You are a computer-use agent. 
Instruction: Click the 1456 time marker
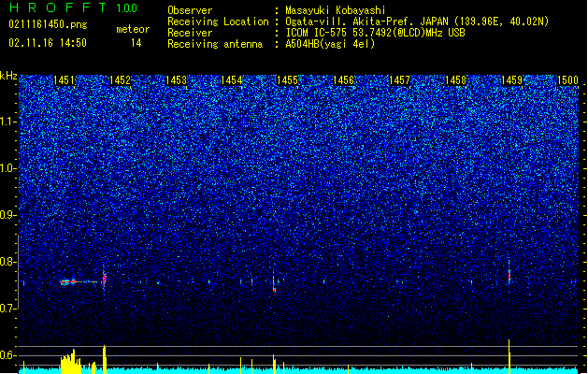coord(343,80)
